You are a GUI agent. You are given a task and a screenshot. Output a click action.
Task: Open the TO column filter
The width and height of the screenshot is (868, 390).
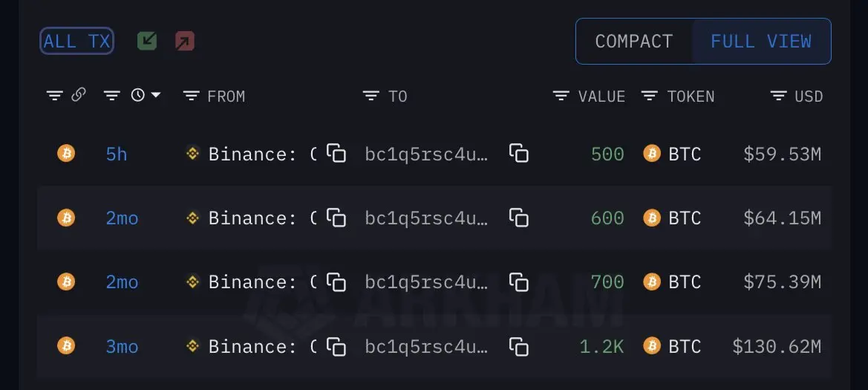(x=371, y=96)
